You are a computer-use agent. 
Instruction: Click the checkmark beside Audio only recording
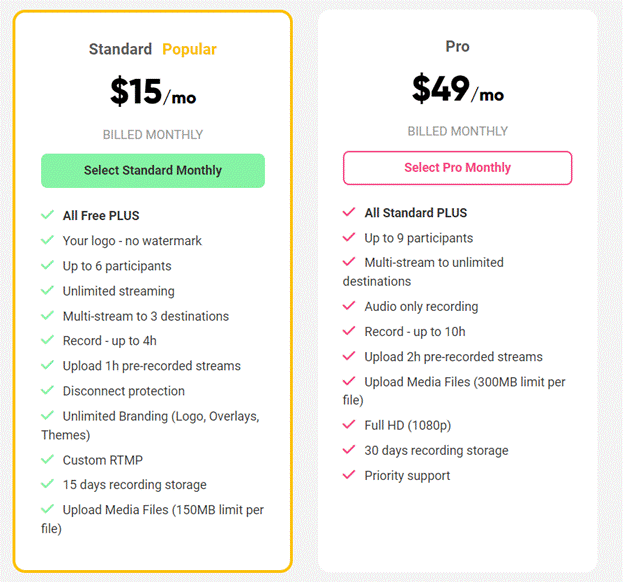coord(349,306)
